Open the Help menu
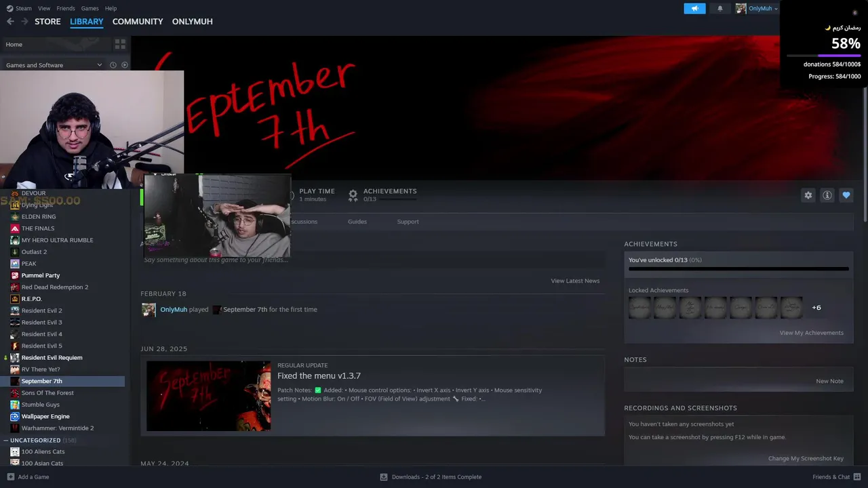The width and height of the screenshot is (868, 488). coord(111,8)
